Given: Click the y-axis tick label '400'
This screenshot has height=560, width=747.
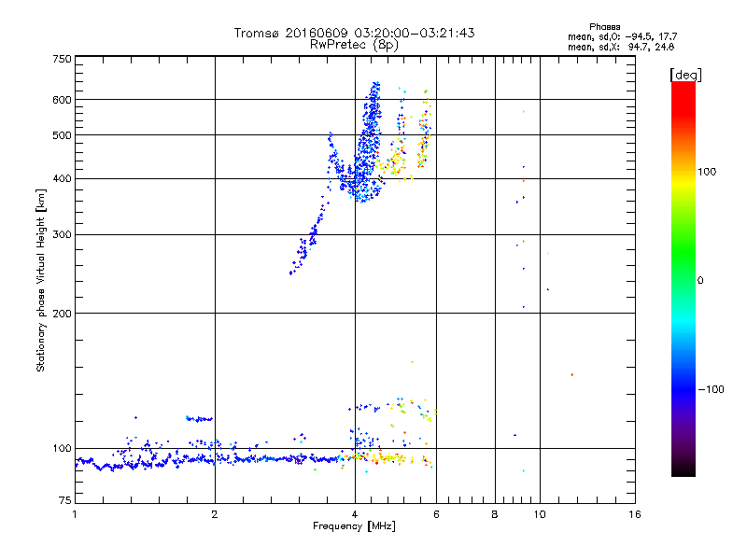Looking at the screenshot, I should pyautogui.click(x=62, y=179).
